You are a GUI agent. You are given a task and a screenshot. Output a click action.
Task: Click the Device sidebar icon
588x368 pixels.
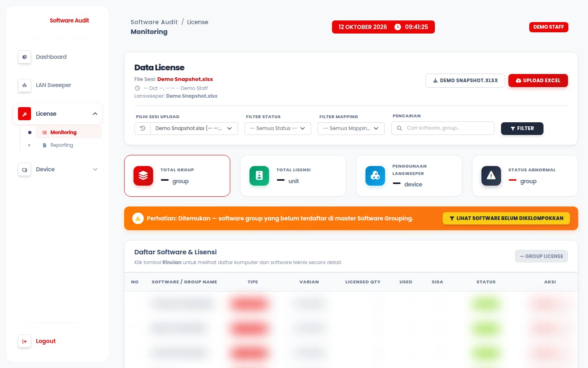tap(24, 169)
